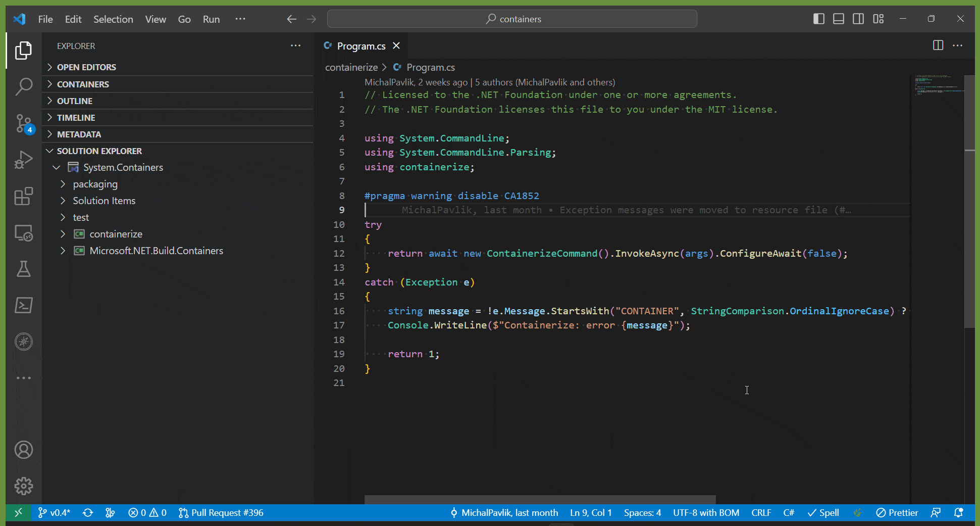Open the View menu

click(x=155, y=19)
